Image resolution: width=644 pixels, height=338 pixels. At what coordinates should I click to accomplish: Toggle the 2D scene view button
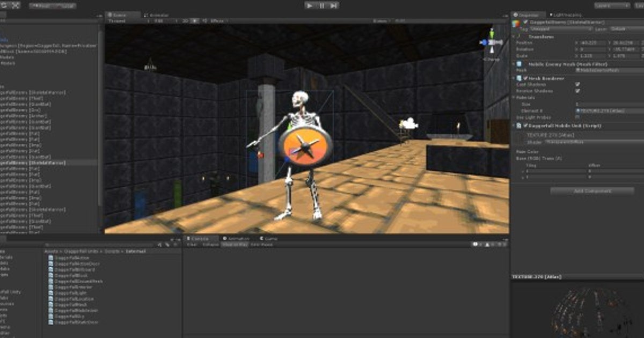185,20
